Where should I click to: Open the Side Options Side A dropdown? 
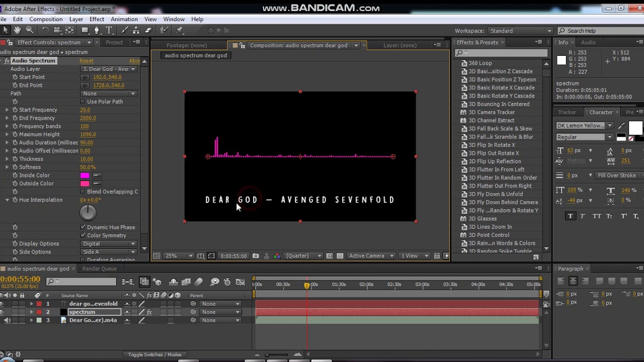pos(109,252)
